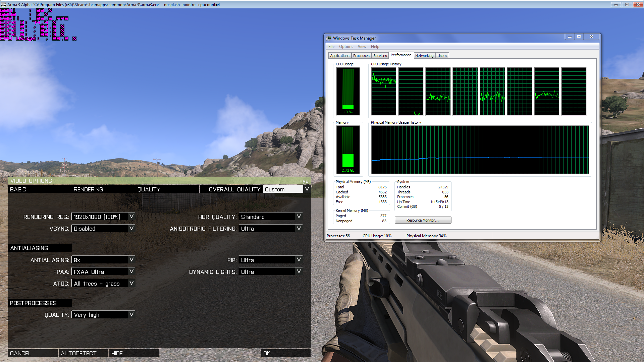Click the Cached value 4562
644x362 pixels.
click(x=382, y=192)
